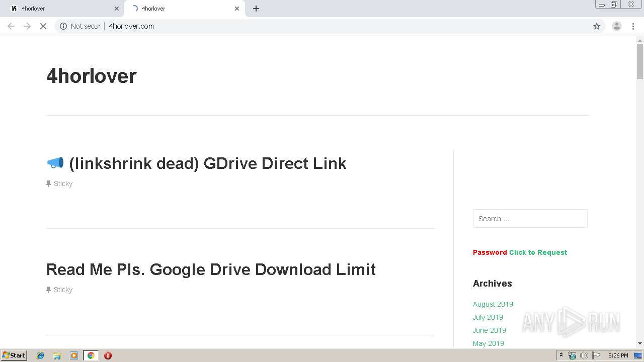This screenshot has width=644, height=362.
Task: Click the Click to Request link
Action: (x=538, y=252)
